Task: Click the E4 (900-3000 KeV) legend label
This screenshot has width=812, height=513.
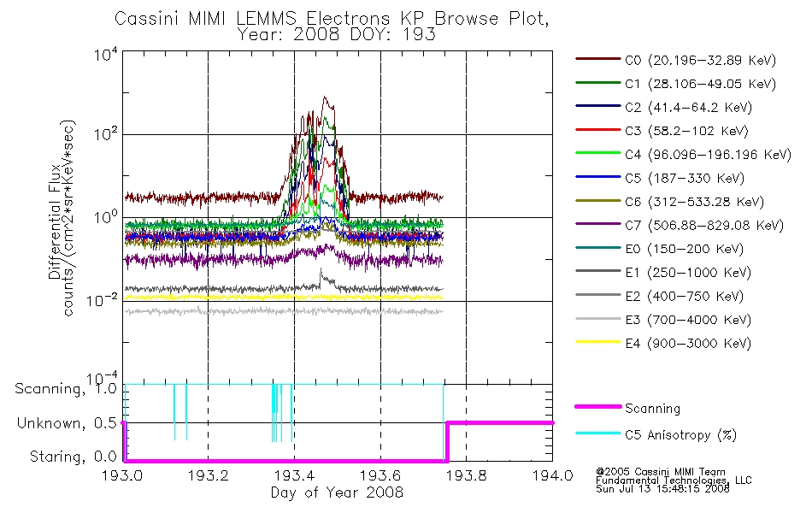Action: coord(688,344)
